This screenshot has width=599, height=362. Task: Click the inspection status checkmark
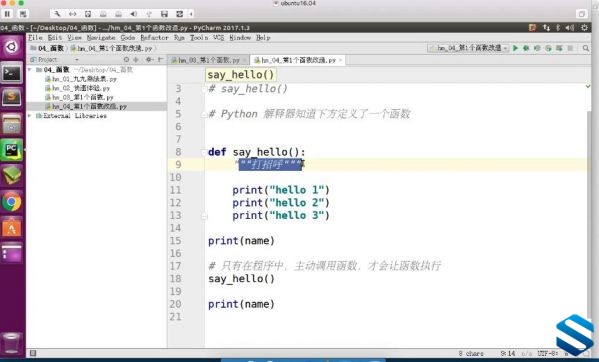588,87
